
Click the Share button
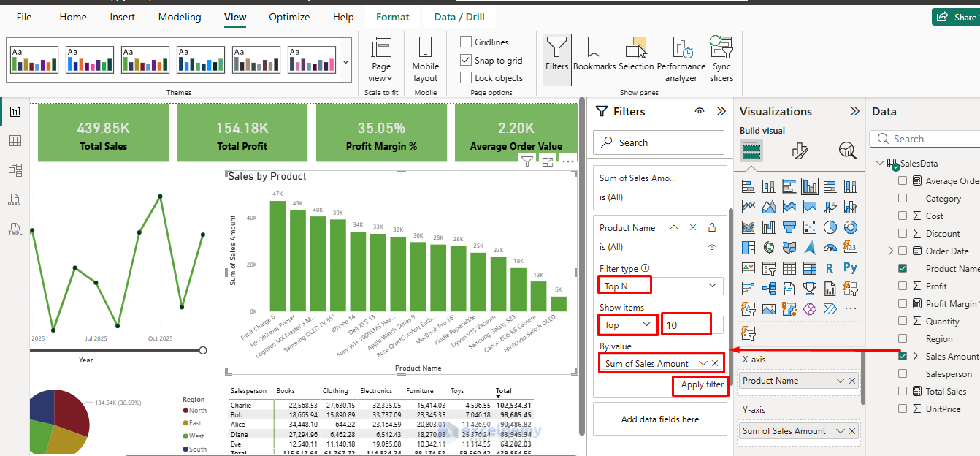(956, 17)
